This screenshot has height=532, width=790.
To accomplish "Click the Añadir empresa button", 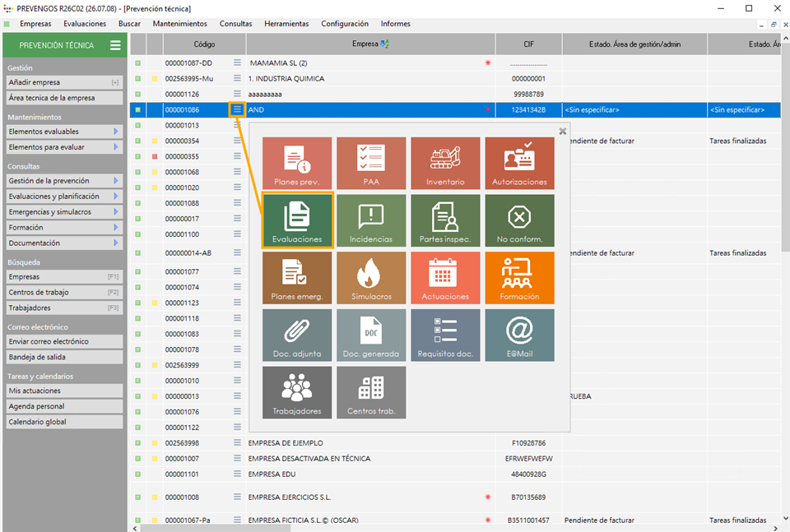I will [x=64, y=82].
